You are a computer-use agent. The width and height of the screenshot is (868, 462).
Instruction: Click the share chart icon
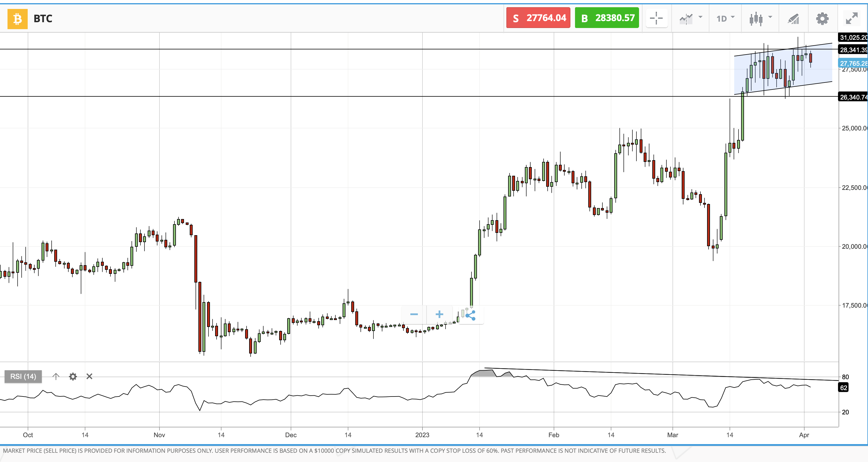(470, 315)
